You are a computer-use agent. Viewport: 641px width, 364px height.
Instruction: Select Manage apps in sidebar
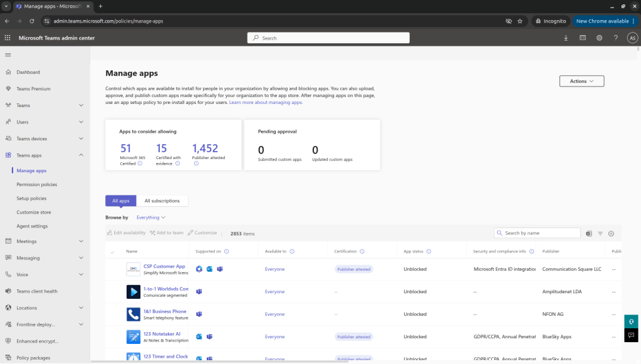[31, 171]
